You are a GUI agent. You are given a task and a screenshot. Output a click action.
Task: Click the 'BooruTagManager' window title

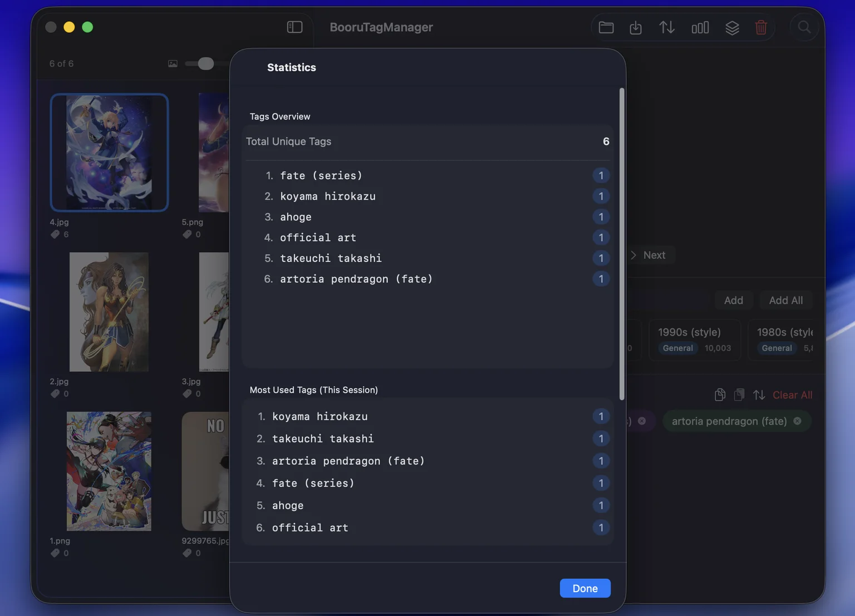[381, 27]
